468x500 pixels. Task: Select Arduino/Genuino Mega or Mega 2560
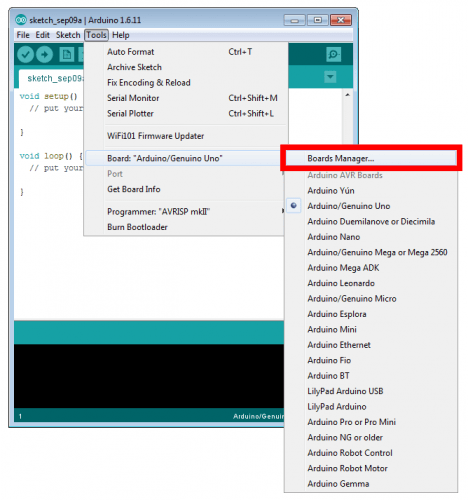click(x=371, y=252)
